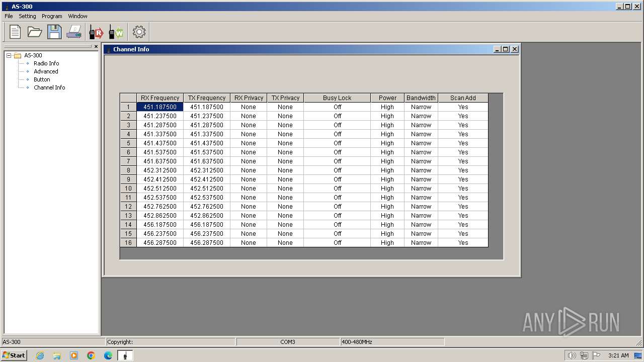
Task: Click row header number 16
Action: (x=128, y=243)
